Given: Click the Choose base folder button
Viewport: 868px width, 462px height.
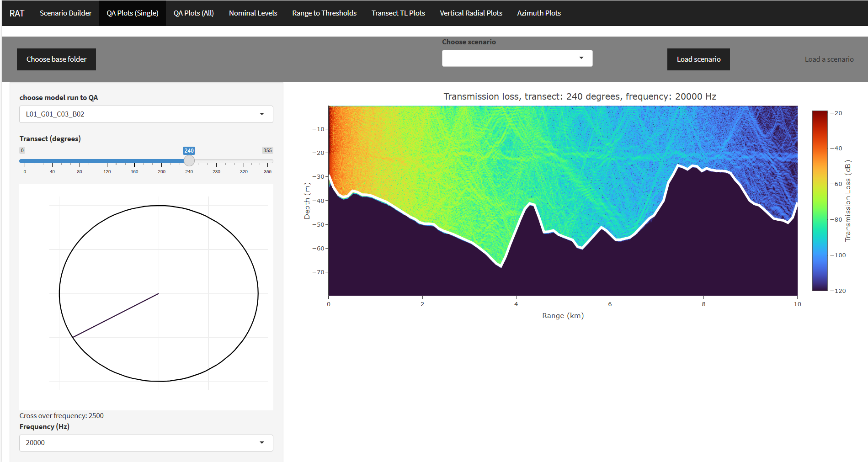Looking at the screenshot, I should (56, 59).
